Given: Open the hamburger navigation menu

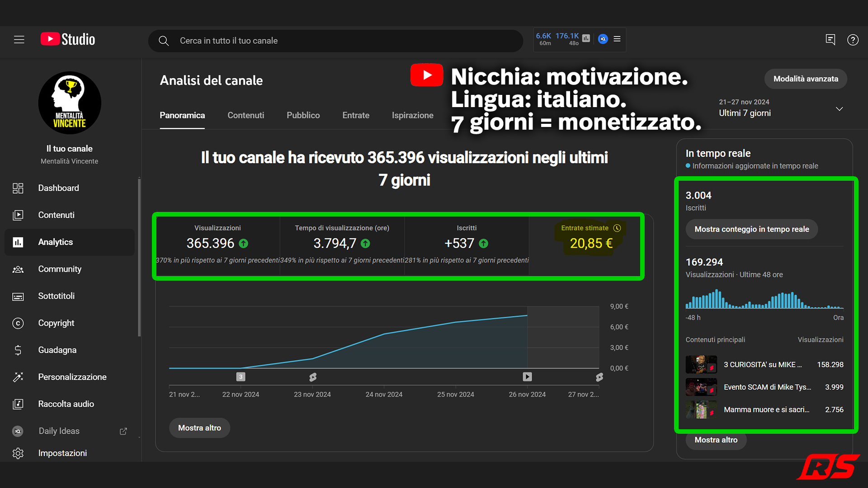Looking at the screenshot, I should (x=19, y=40).
